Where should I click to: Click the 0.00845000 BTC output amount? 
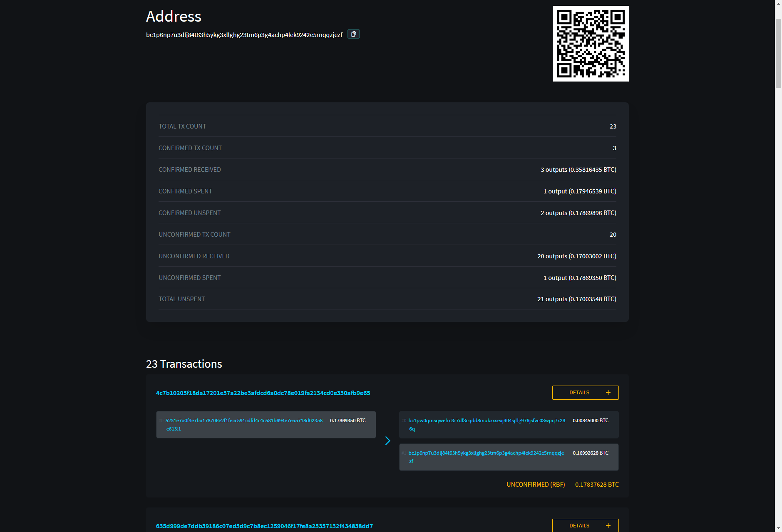(591, 421)
